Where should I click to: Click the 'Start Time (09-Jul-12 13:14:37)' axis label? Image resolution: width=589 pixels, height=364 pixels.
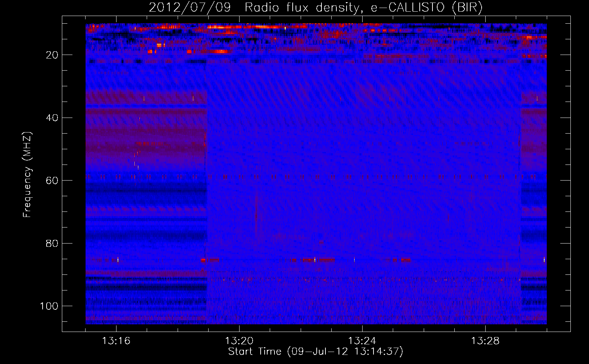[316, 352]
